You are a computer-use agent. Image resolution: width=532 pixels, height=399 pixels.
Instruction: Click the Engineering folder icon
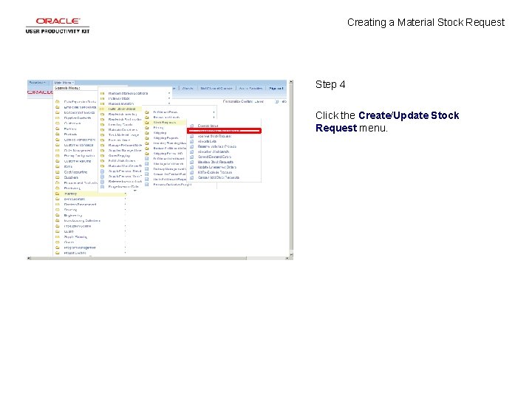[x=58, y=215]
